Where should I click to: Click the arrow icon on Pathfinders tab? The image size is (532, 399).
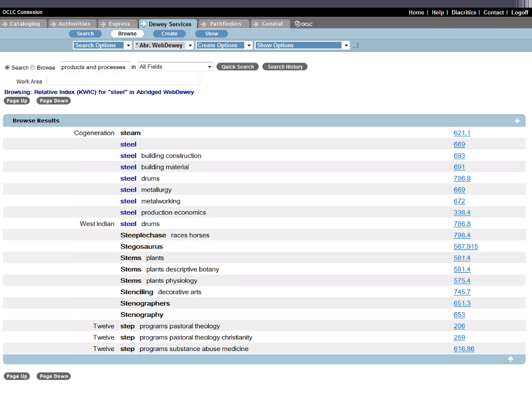coord(204,24)
